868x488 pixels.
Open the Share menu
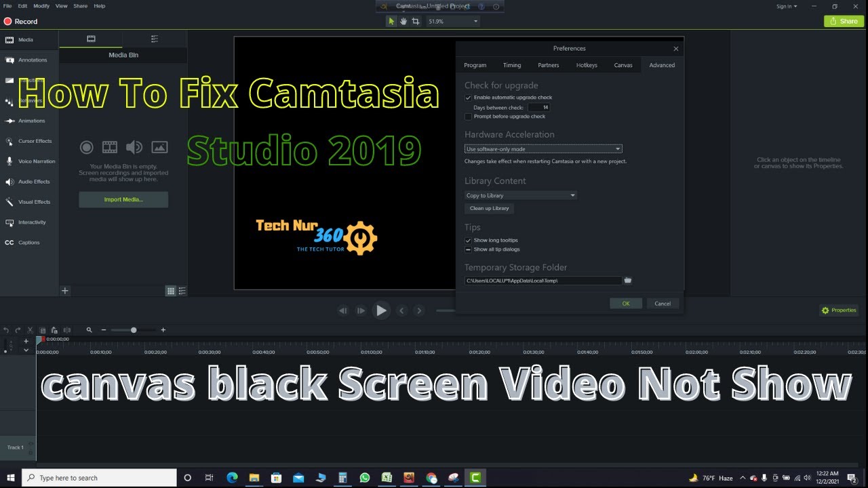[x=80, y=5]
